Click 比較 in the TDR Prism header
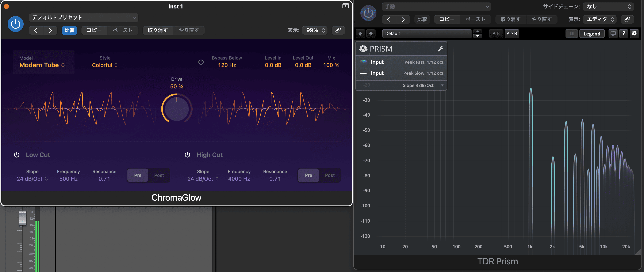Screen dimensions: 644x272 coord(422,19)
